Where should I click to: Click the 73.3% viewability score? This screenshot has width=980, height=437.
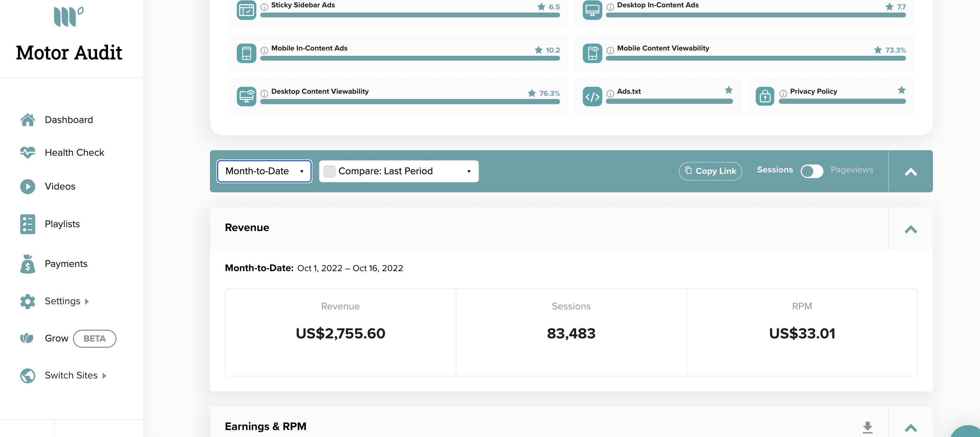tap(895, 50)
